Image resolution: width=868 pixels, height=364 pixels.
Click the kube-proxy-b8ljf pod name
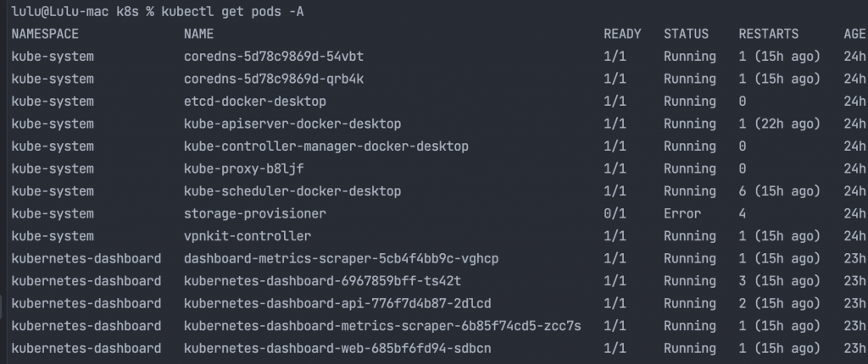pyautogui.click(x=244, y=168)
